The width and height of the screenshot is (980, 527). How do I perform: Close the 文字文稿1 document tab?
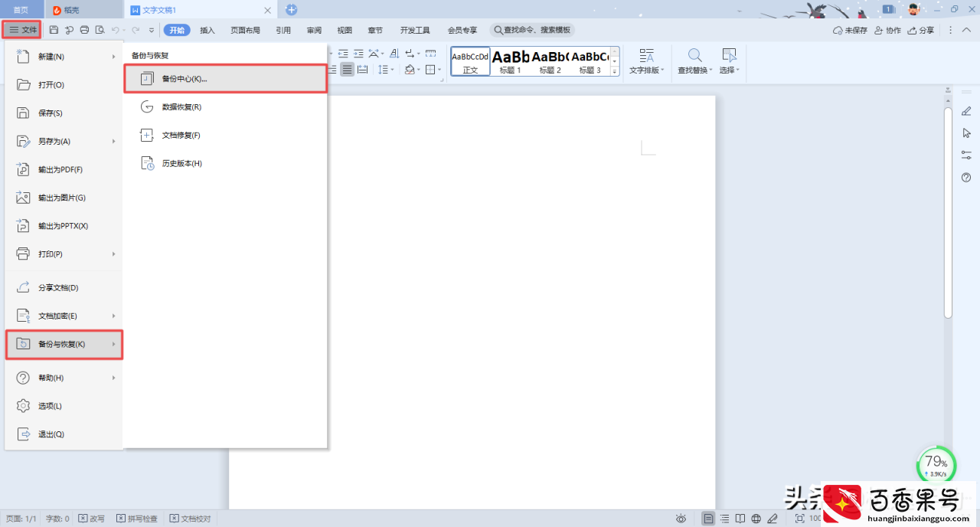[x=267, y=10]
